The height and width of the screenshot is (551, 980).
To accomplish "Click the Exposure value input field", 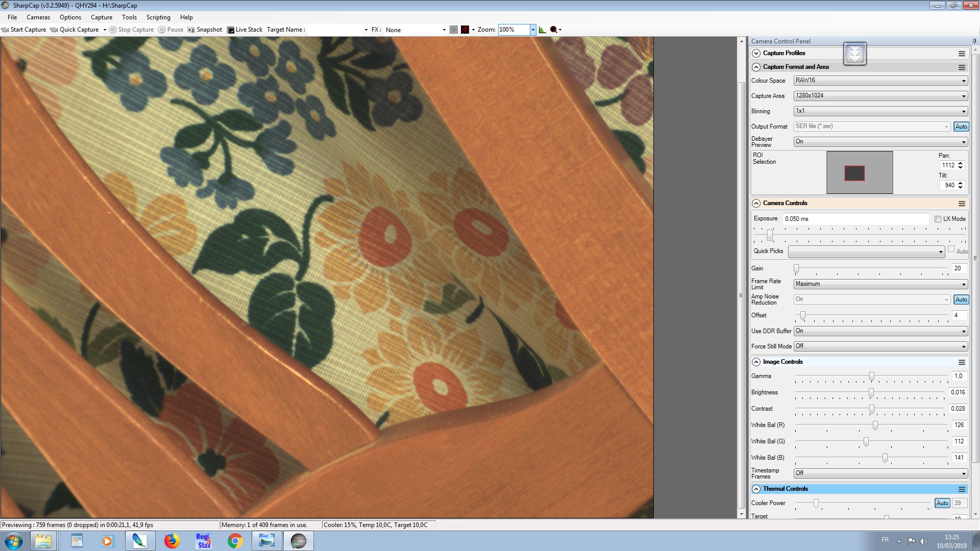I will pyautogui.click(x=855, y=219).
